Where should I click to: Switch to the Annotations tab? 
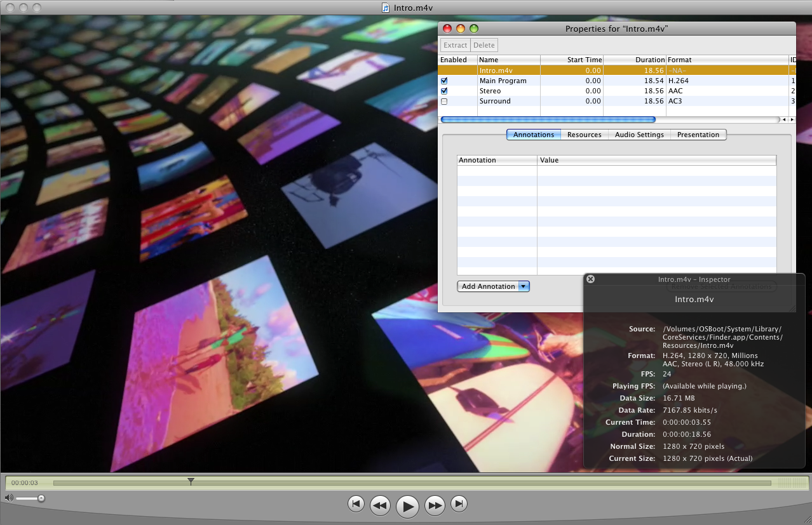(534, 135)
